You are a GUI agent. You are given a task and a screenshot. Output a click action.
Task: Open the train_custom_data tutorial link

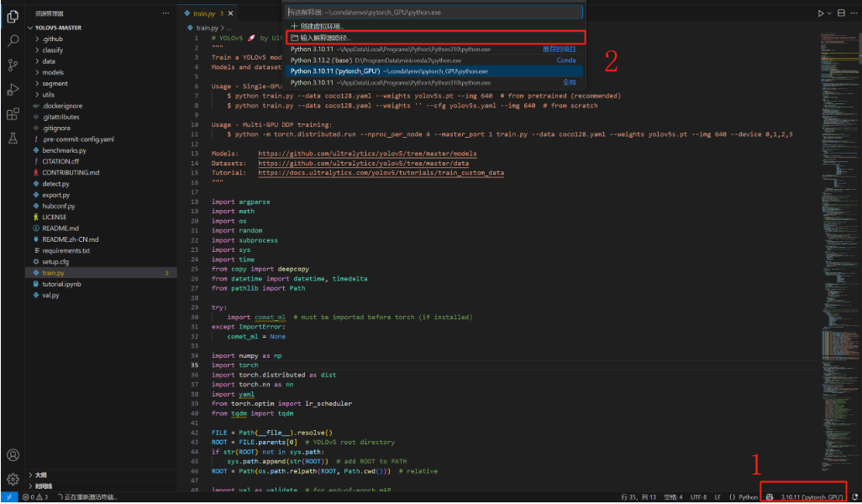click(x=381, y=172)
